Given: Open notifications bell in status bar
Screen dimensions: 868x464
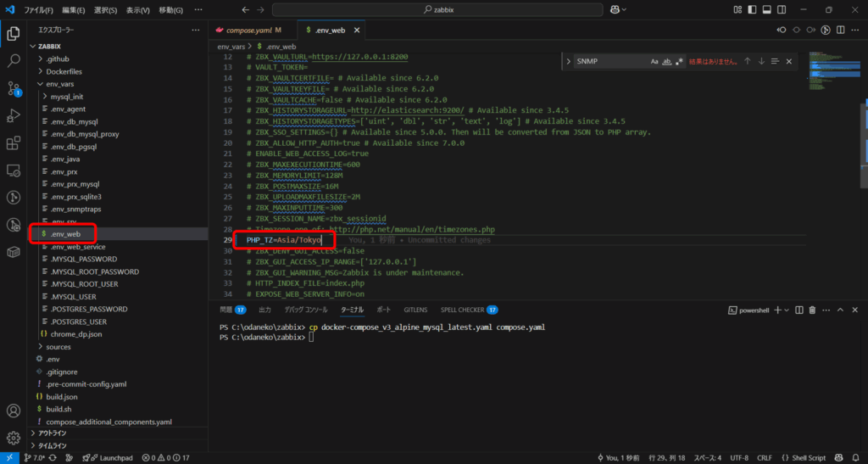Looking at the screenshot, I should pyautogui.click(x=856, y=458).
